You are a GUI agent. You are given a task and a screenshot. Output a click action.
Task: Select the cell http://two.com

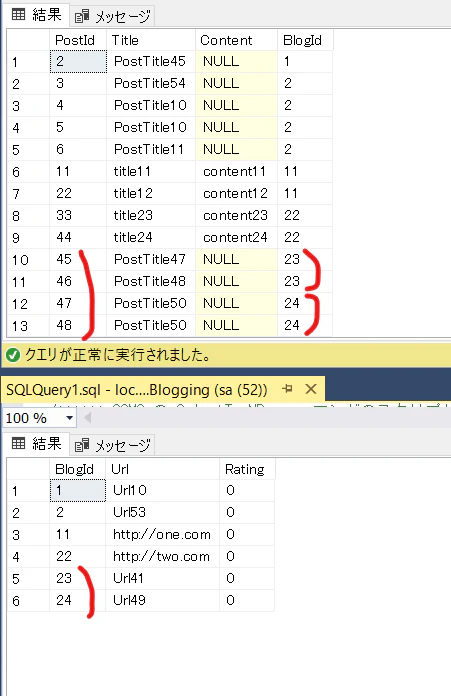click(162, 557)
